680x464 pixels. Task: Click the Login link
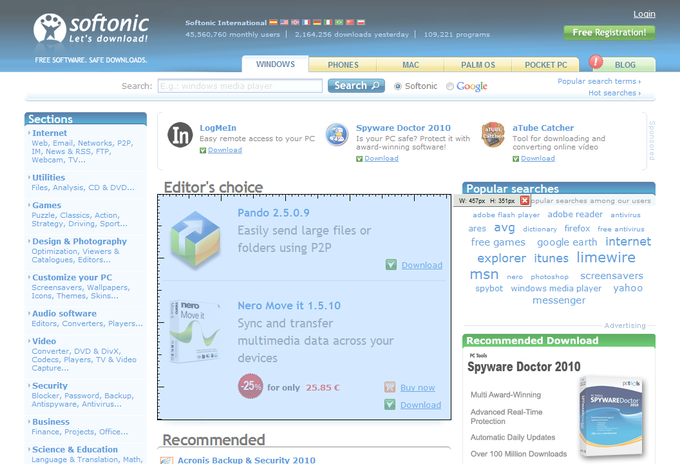pyautogui.click(x=644, y=14)
